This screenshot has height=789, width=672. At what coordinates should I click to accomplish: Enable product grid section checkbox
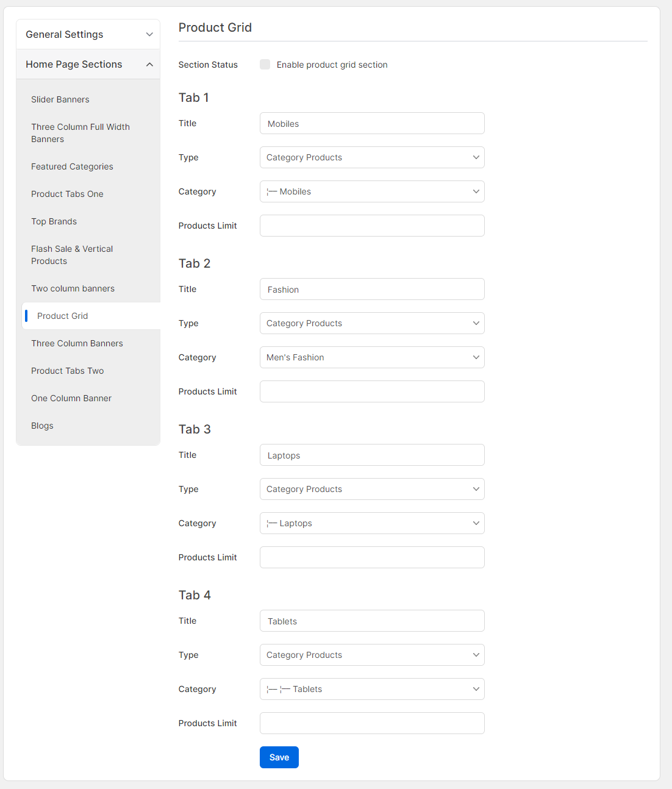pos(265,65)
